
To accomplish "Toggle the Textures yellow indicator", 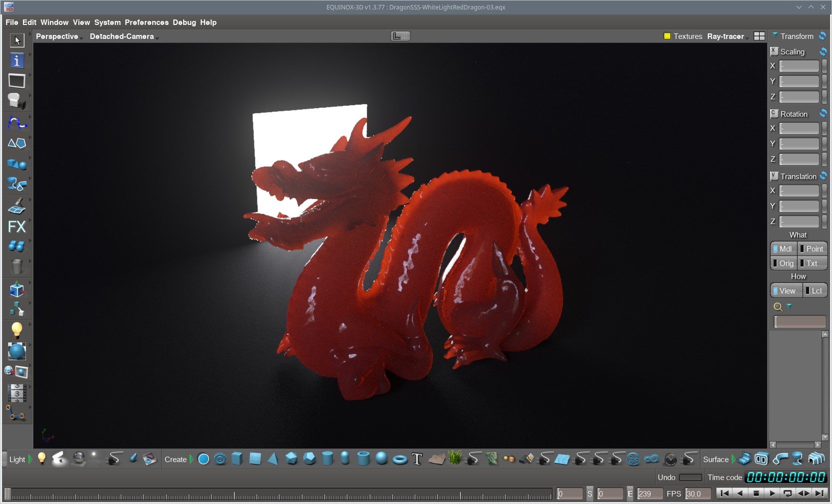I will tap(667, 36).
